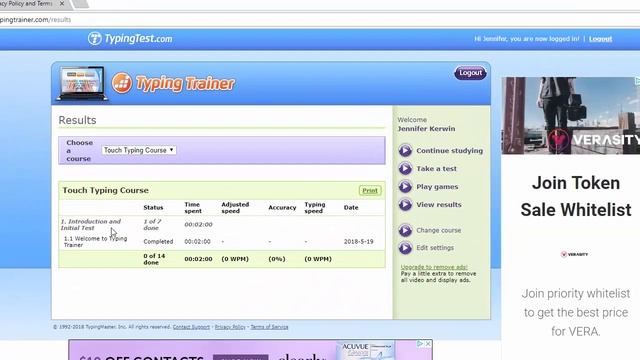Open Continue studying link
The width and height of the screenshot is (640, 360).
click(x=449, y=151)
